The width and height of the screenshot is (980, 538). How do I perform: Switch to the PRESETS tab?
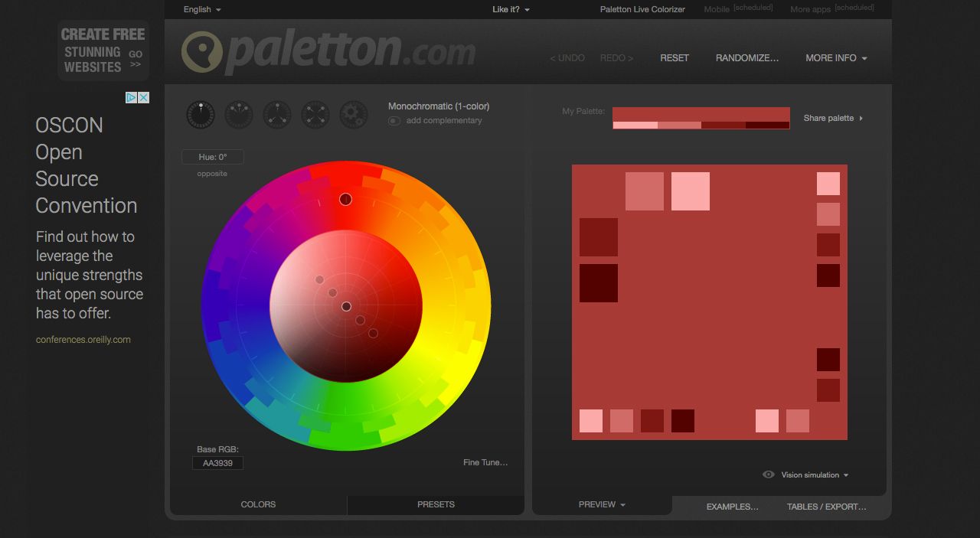[436, 504]
